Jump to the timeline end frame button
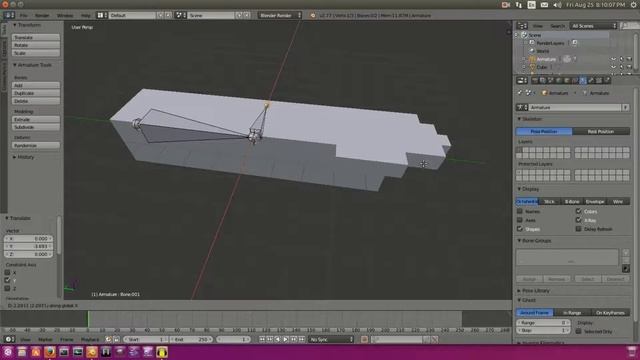 pos(302,339)
